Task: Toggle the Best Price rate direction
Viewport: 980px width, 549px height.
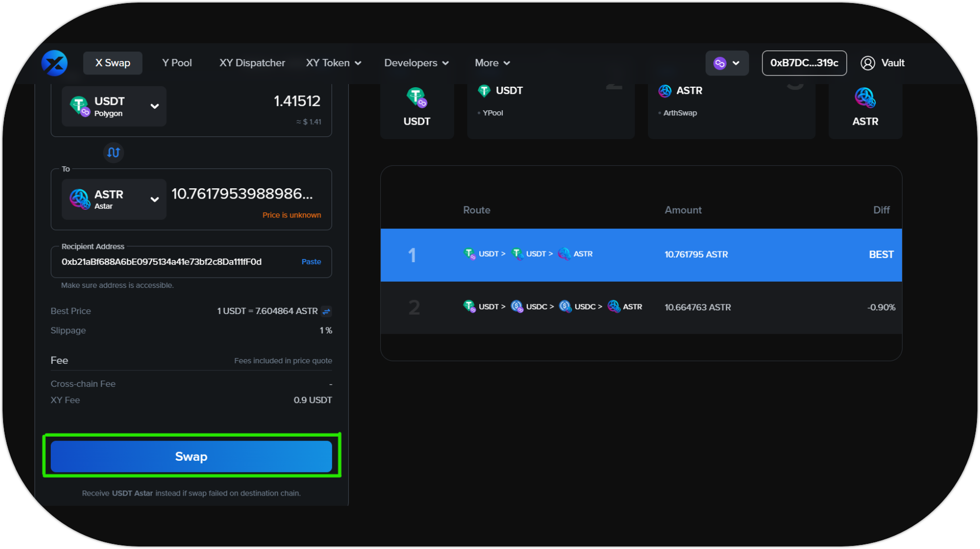Action: click(326, 311)
